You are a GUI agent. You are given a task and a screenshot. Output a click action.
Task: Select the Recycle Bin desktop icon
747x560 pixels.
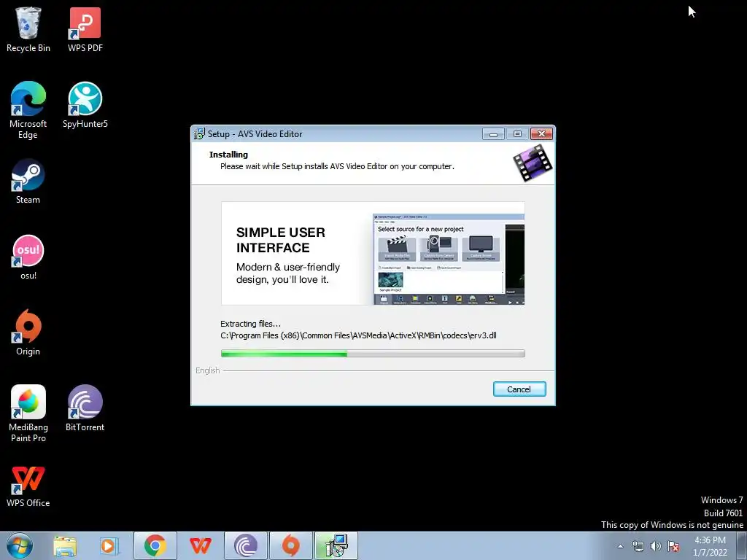(x=28, y=29)
